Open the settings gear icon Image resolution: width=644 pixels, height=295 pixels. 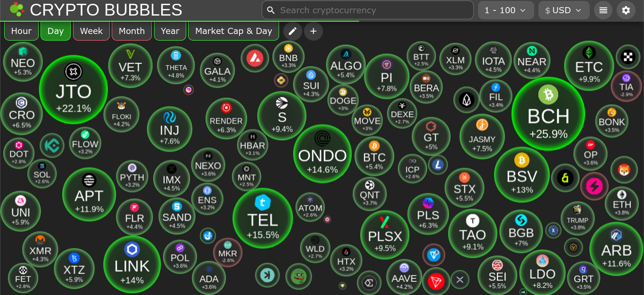(626, 10)
